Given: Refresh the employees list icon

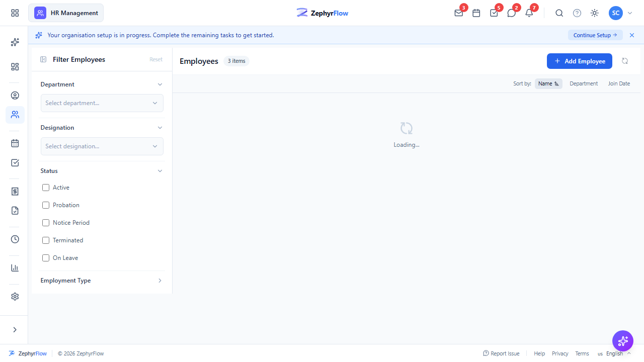Looking at the screenshot, I should click(625, 61).
